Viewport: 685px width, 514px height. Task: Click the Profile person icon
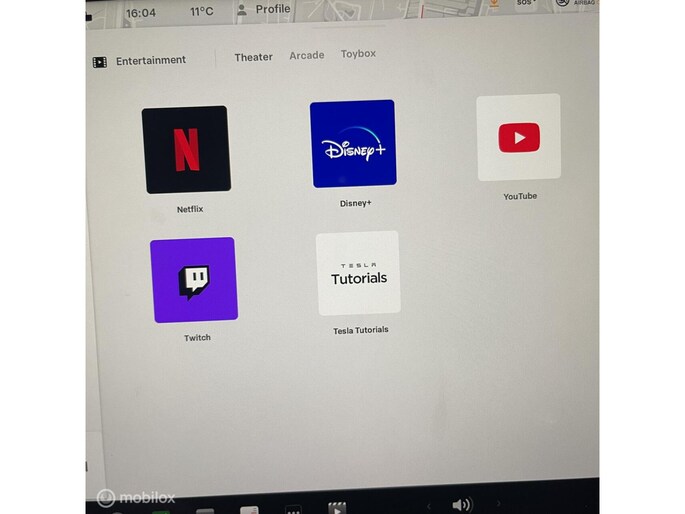(241, 10)
